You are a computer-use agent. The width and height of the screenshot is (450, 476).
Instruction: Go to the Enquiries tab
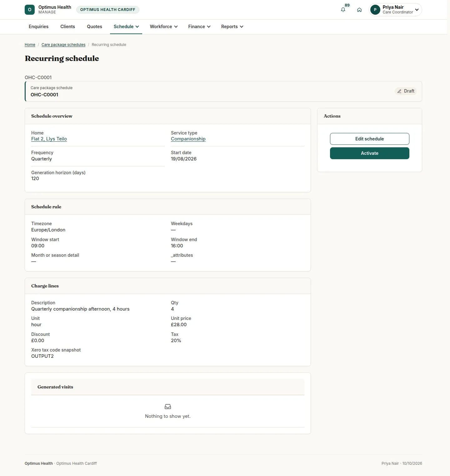(38, 27)
